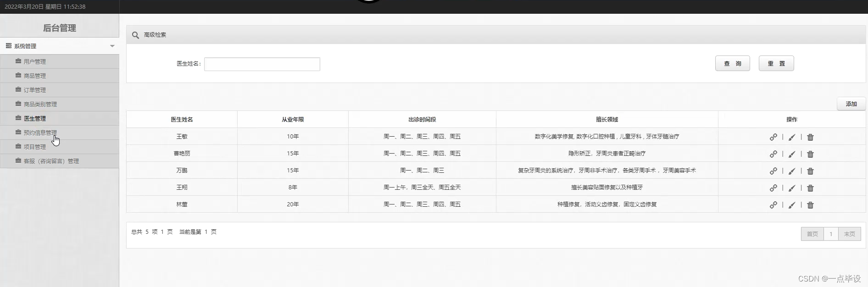Delete doctor 曹艳丽 with the trash icon

[810, 154]
